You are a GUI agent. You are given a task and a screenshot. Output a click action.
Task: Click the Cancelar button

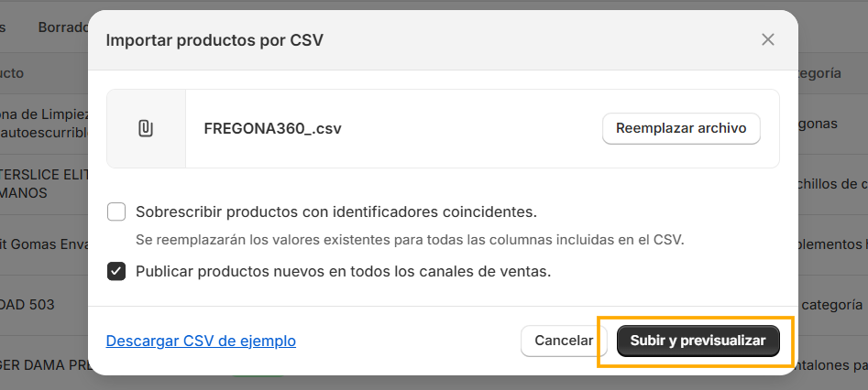click(x=564, y=341)
